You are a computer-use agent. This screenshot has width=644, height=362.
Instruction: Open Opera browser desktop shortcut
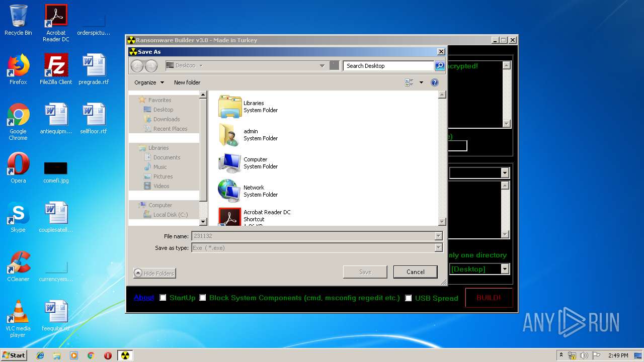(18, 168)
